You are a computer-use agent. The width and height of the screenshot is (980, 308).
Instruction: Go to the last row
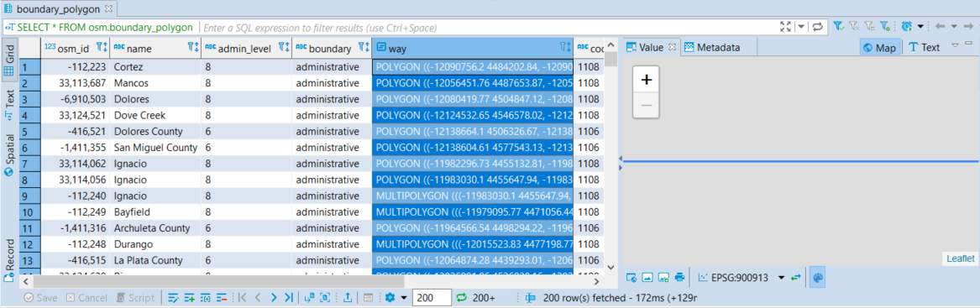click(288, 298)
